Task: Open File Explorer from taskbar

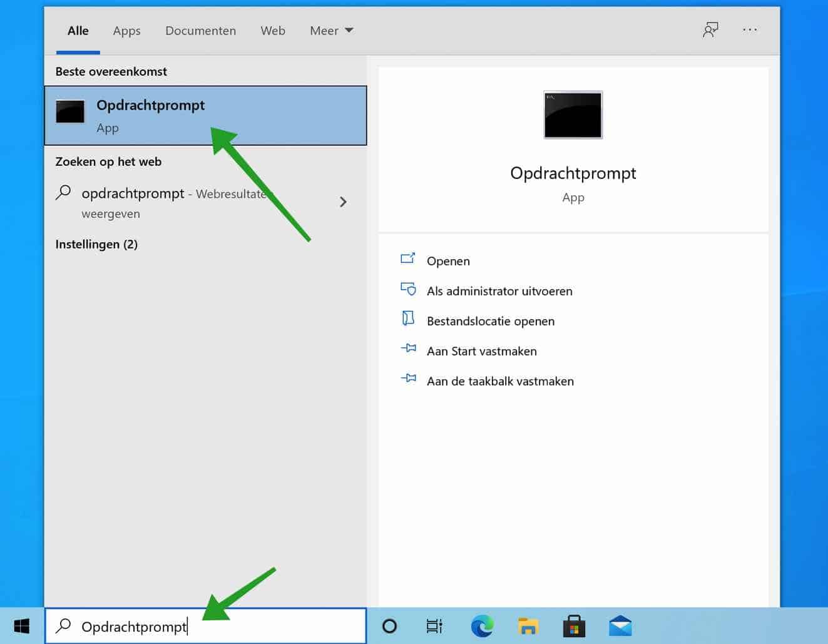Action: point(528,626)
